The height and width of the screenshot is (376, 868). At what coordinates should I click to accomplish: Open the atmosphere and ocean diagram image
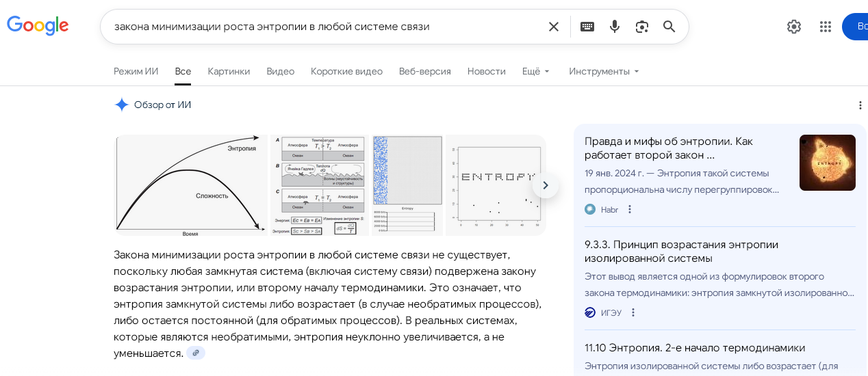[320, 185]
